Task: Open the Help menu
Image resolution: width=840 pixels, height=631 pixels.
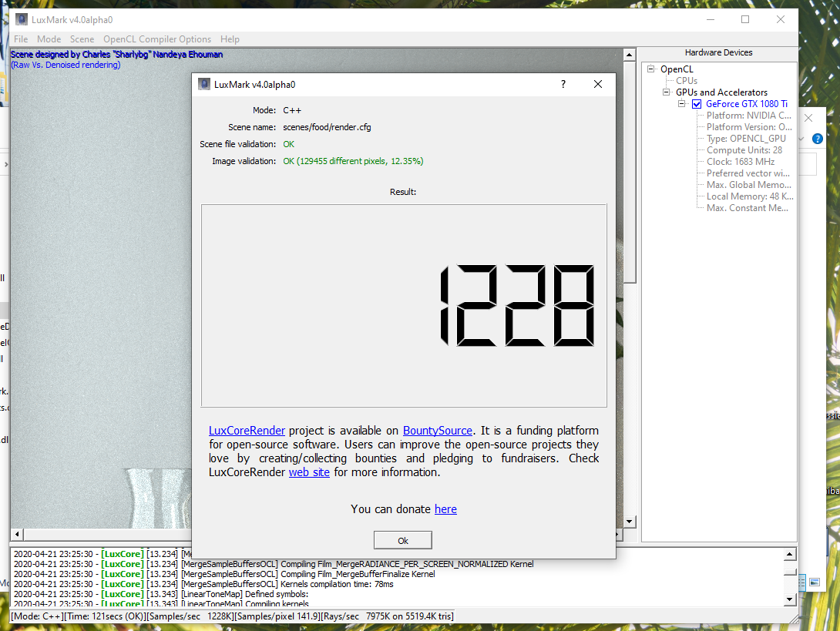Action: pos(230,39)
